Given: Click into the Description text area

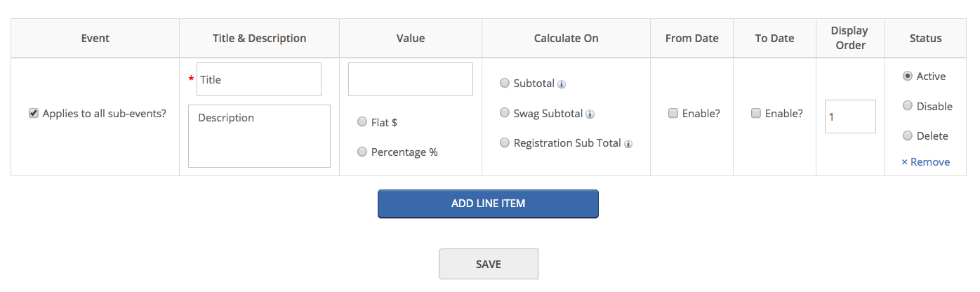Looking at the screenshot, I should coord(259,136).
